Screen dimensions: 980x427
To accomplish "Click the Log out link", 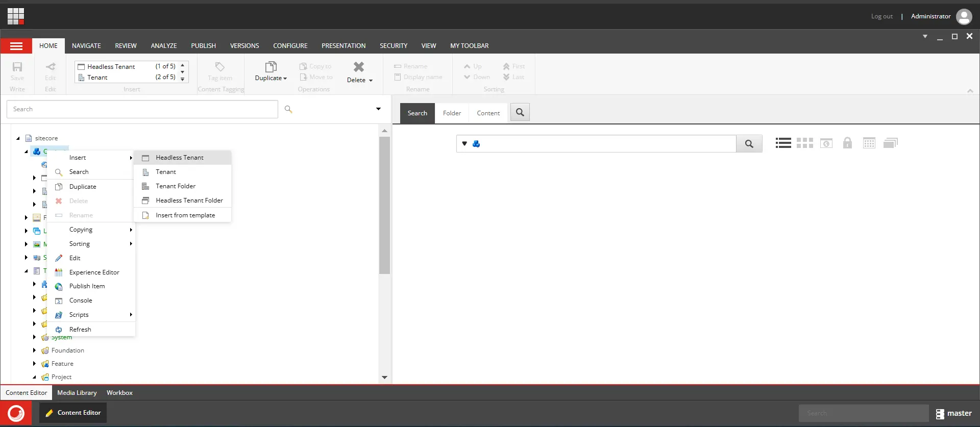I will 881,16.
